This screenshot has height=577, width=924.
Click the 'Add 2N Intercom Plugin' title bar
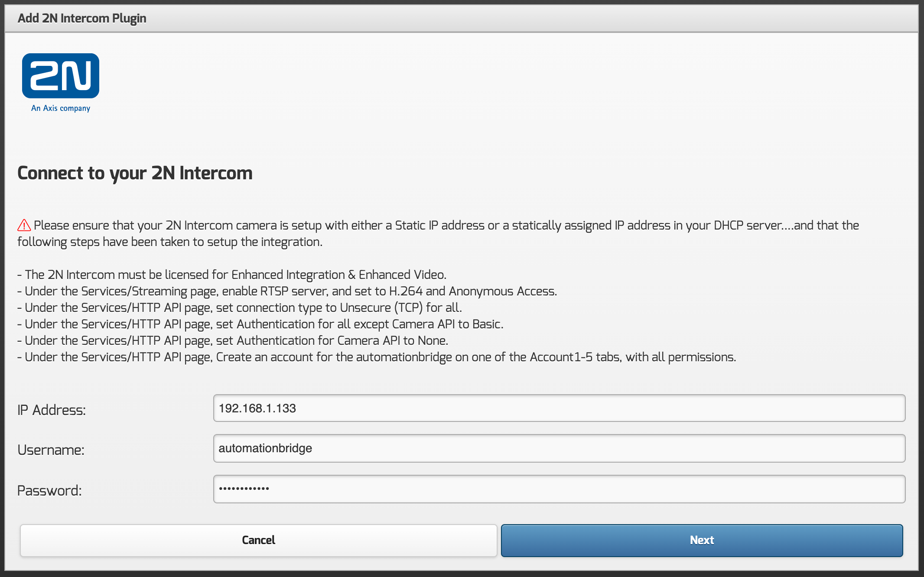click(x=82, y=18)
